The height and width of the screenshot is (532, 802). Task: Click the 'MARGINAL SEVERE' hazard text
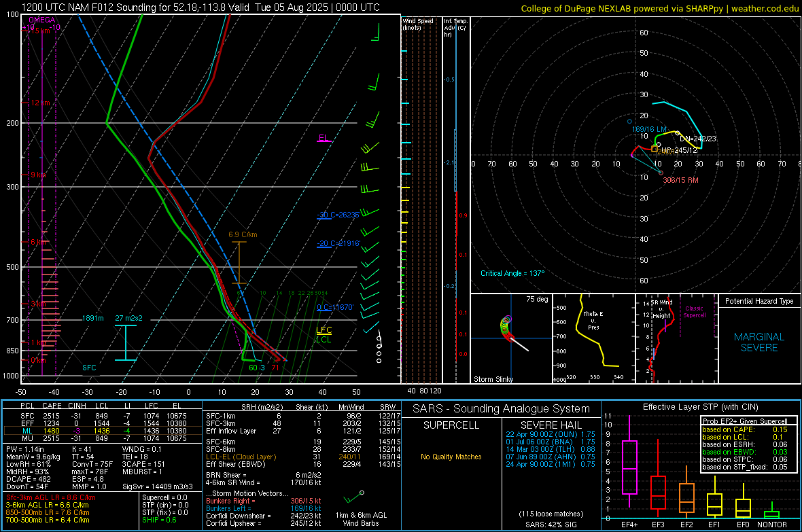click(x=759, y=342)
